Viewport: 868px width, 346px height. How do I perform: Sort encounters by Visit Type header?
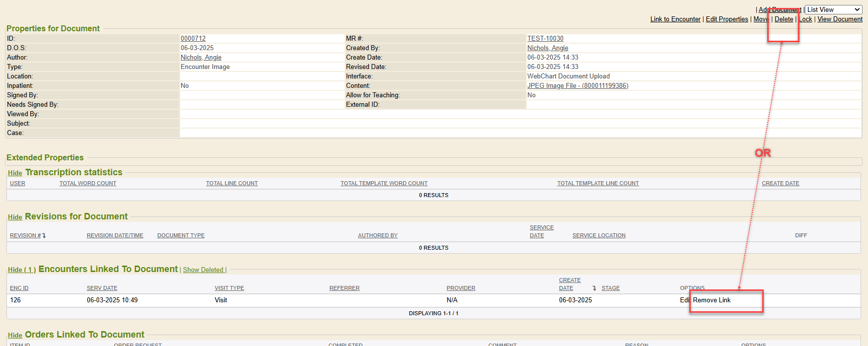click(229, 288)
